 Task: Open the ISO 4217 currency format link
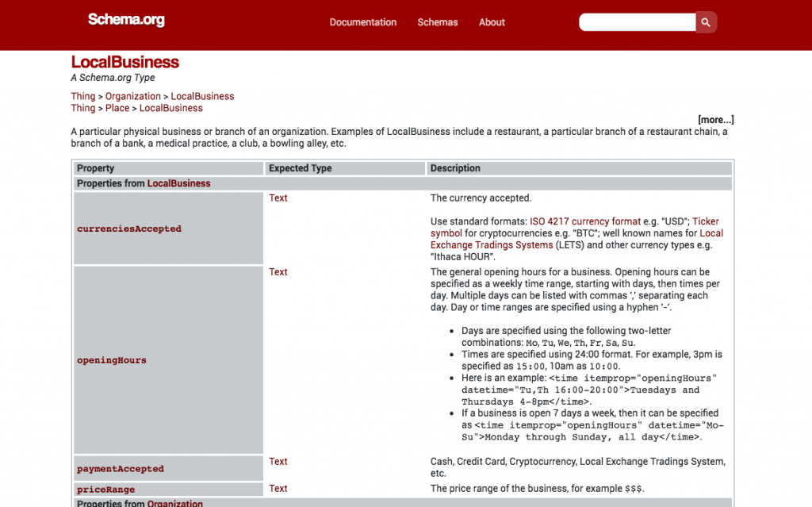[585, 221]
